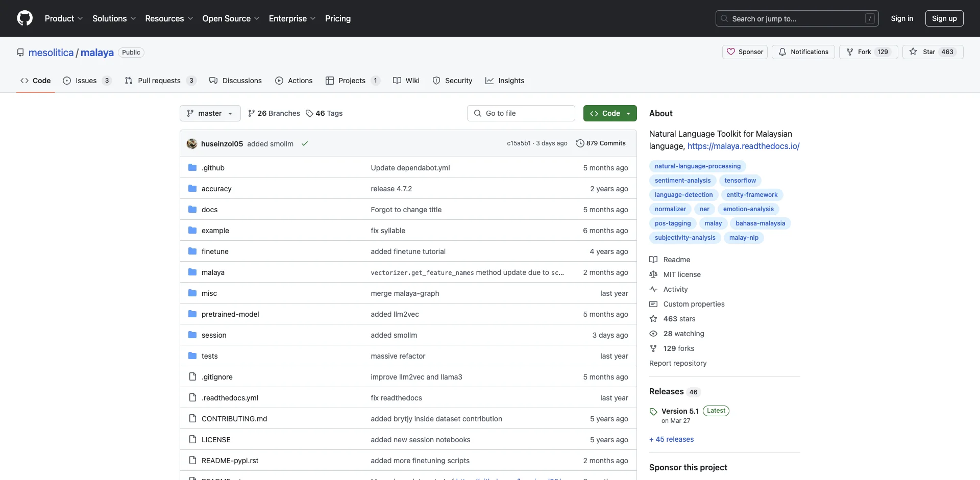The height and width of the screenshot is (480, 980).
Task: Open the malaya.readthedocs.io link
Action: pos(743,146)
